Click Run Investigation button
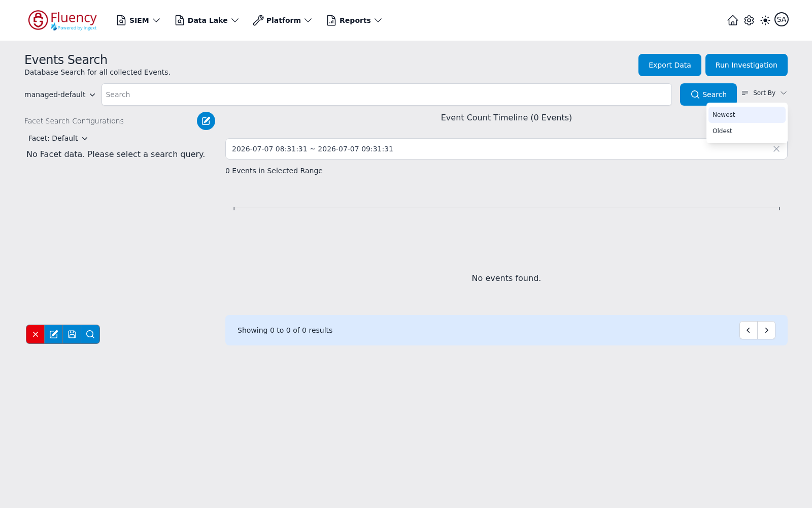812x508 pixels. (747, 65)
